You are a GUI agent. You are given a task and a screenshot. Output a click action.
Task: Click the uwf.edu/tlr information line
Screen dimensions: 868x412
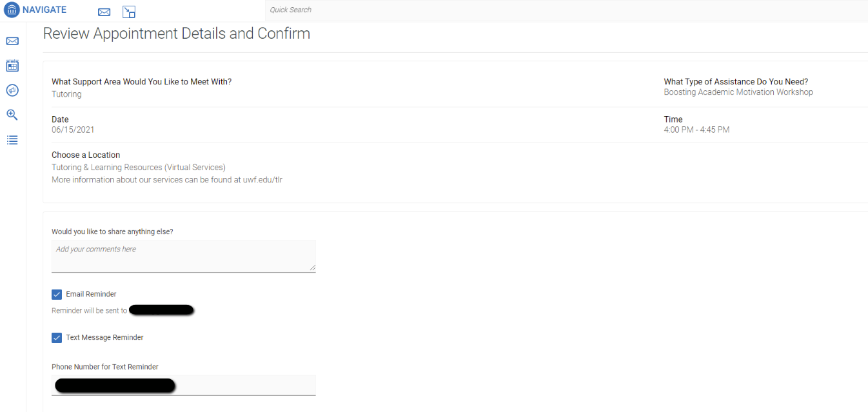[167, 180]
